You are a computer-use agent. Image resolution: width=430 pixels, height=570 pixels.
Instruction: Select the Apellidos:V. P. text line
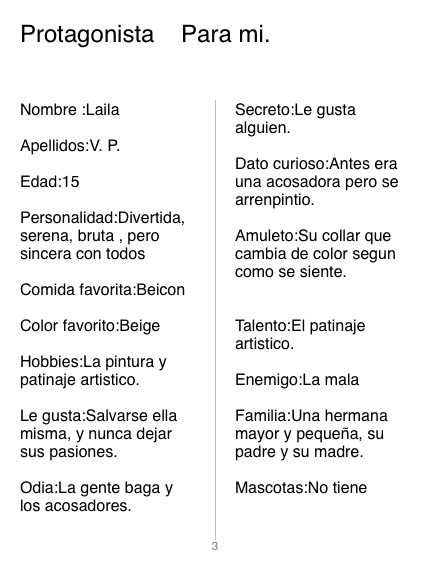(70, 146)
